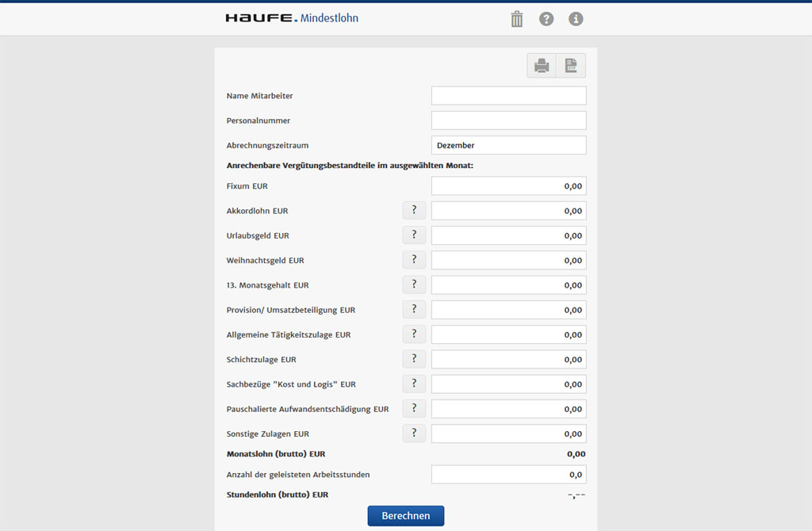The height and width of the screenshot is (531, 812).
Task: Click the Stundenlohn (brutto) EUR label
Action: tap(278, 495)
